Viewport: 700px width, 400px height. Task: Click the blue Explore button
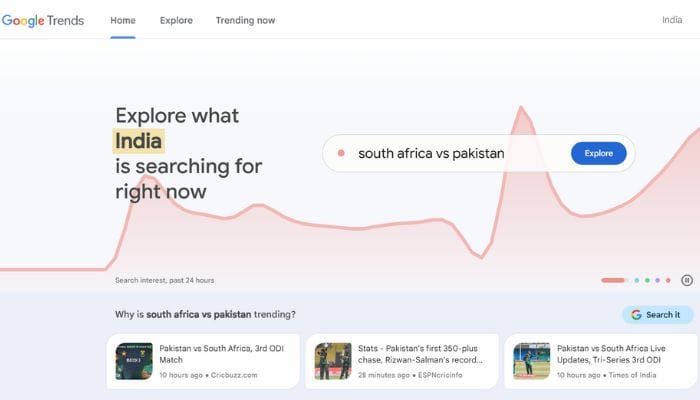[x=599, y=153]
